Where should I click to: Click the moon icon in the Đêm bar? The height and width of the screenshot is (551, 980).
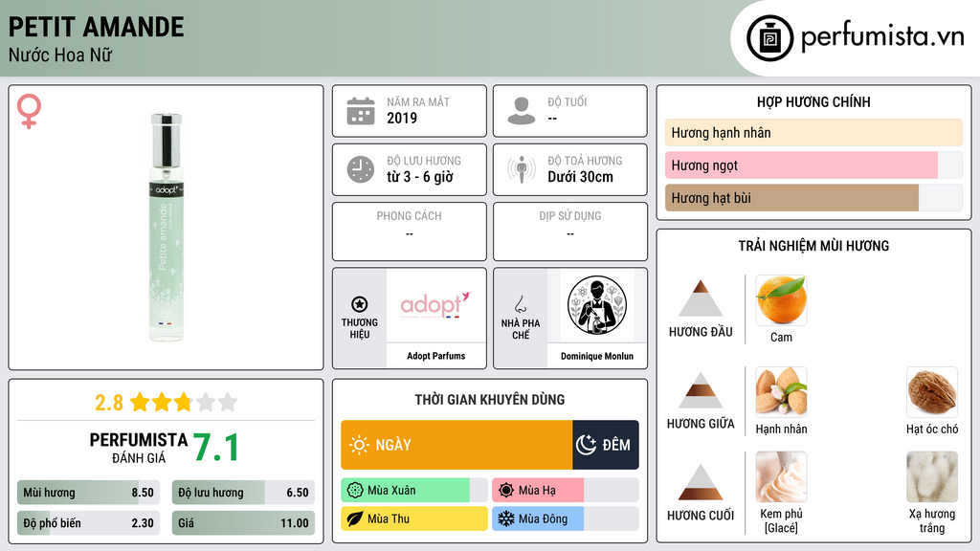point(586,445)
